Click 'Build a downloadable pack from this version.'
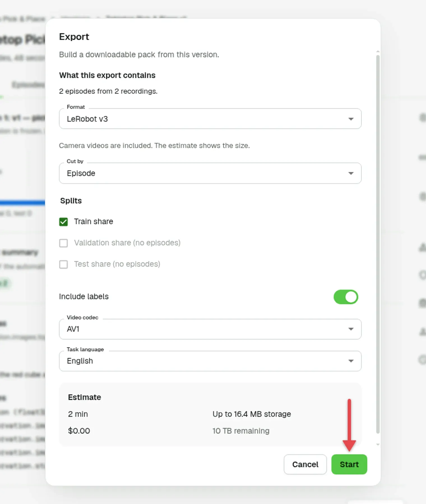Image resolution: width=426 pixels, height=504 pixels. (139, 55)
